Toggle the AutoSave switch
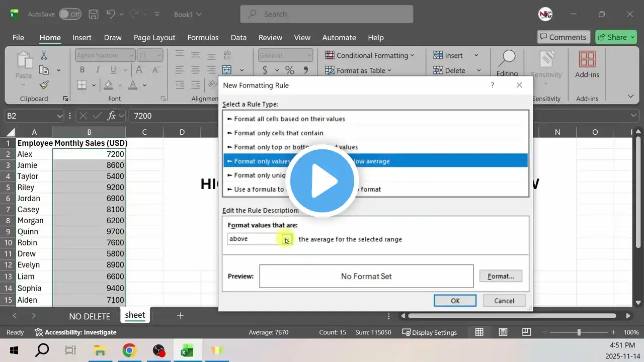The width and height of the screenshot is (644, 362). (x=70, y=15)
